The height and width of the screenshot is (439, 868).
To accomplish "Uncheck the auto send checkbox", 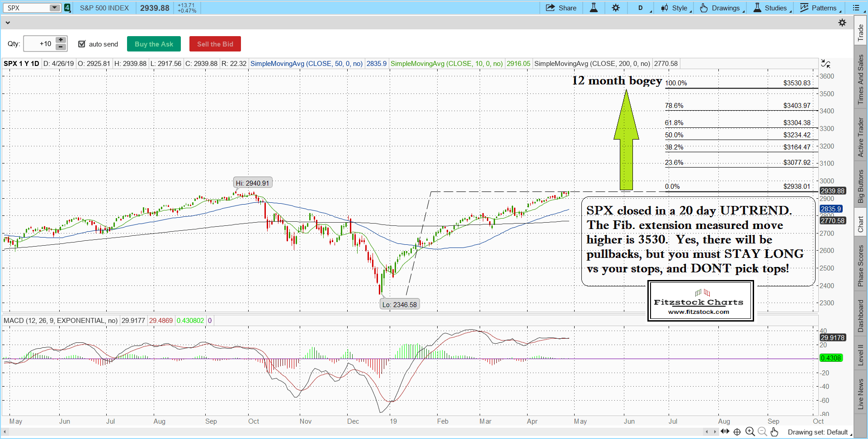I will click(82, 44).
